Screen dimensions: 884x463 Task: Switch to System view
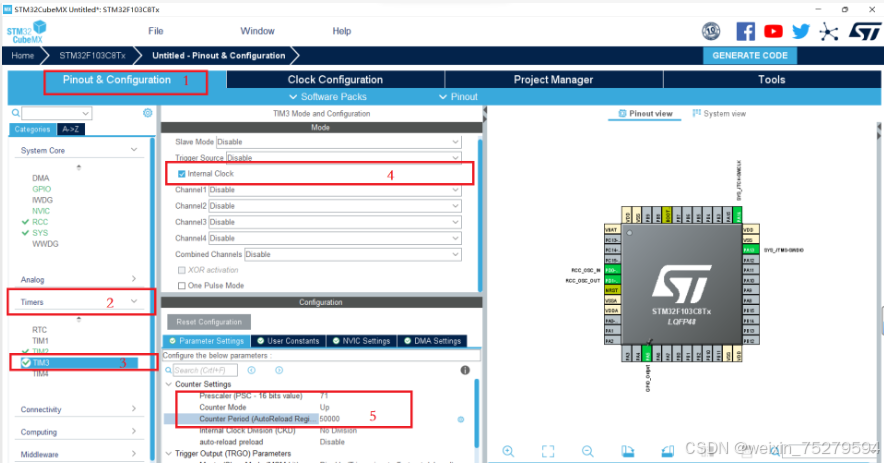pyautogui.click(x=719, y=113)
